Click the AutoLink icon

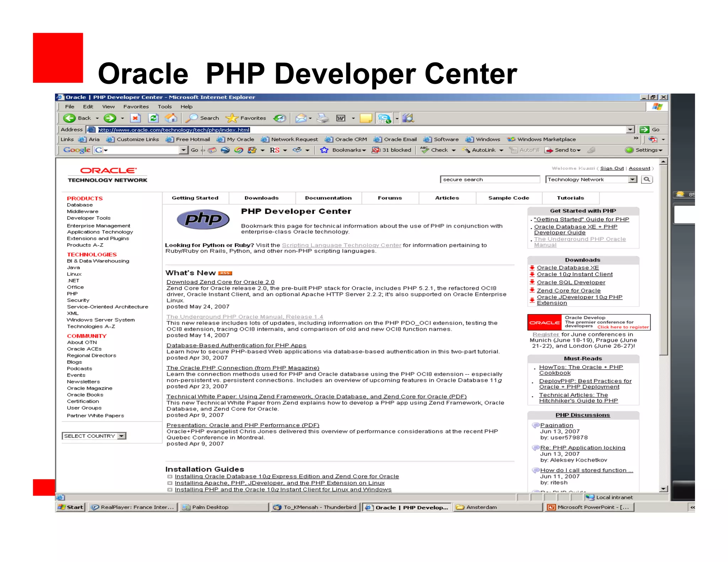point(466,150)
